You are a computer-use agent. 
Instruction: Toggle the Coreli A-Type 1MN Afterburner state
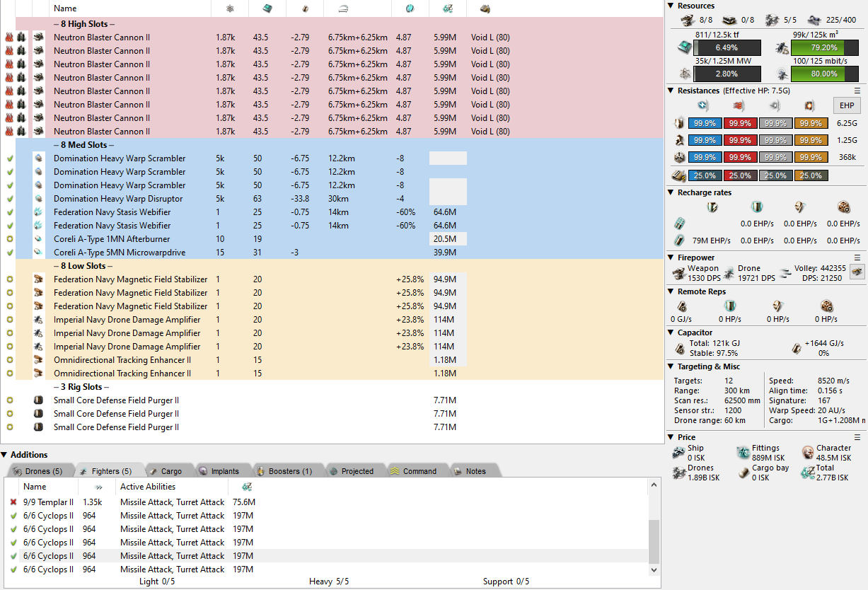[x=9, y=239]
